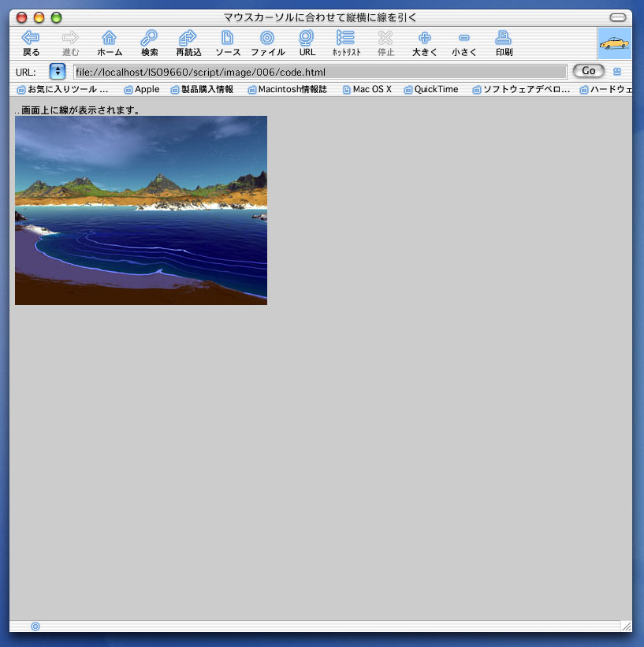
Task: Open Macintosh情報誌 bookmark folder
Action: coord(287,89)
